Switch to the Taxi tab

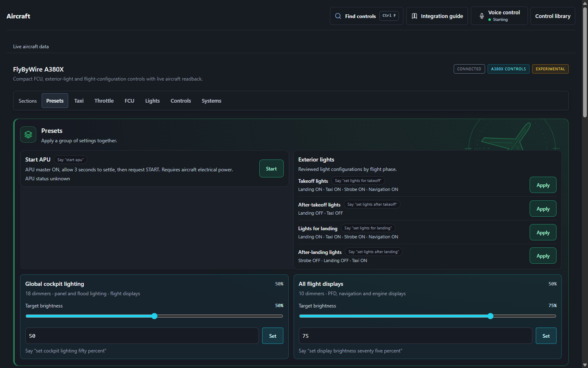pos(79,101)
